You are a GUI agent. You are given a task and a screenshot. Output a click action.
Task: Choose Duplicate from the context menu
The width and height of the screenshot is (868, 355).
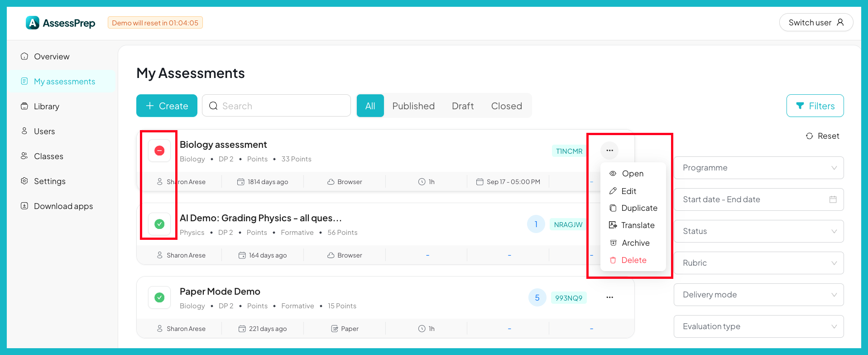[633, 208]
